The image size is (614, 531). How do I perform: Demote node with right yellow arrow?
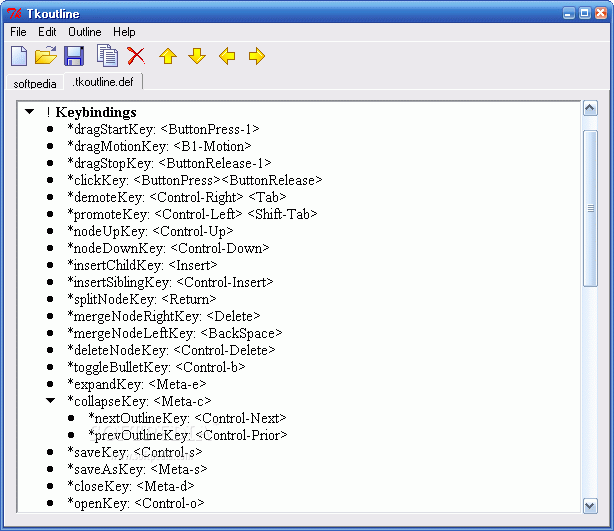pyautogui.click(x=257, y=56)
